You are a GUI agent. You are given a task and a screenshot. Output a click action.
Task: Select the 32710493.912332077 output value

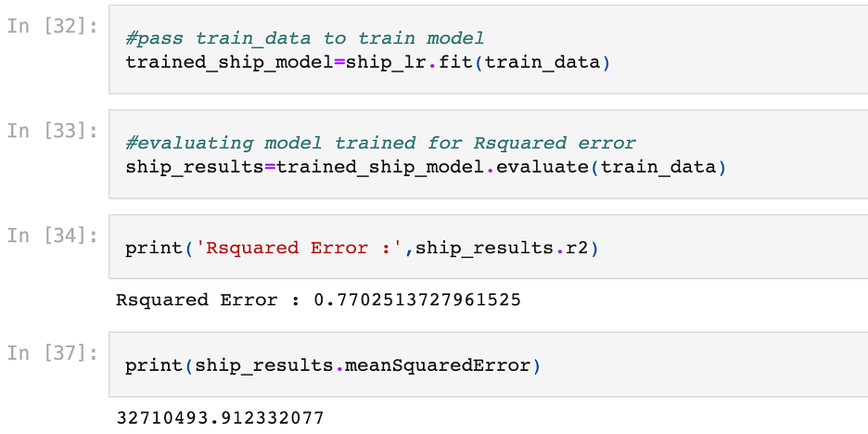point(220,417)
